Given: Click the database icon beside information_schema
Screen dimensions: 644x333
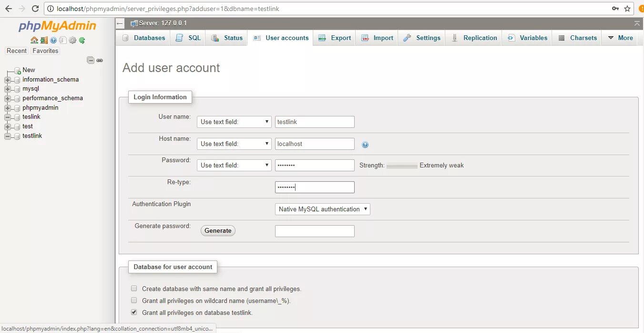Looking at the screenshot, I should tap(17, 80).
